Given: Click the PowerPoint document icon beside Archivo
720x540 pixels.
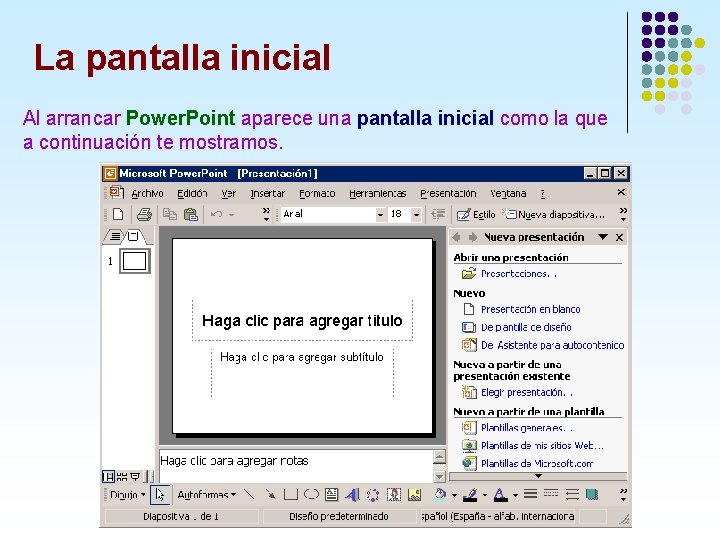Looking at the screenshot, I should coord(116,192).
